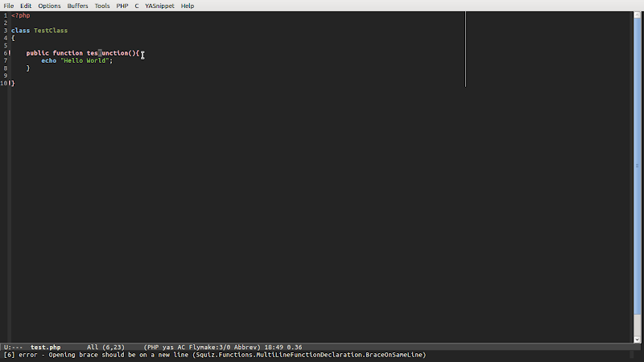Click the vertical scrollbar thumb
The width and height of the screenshot is (644, 362).
click(637, 166)
